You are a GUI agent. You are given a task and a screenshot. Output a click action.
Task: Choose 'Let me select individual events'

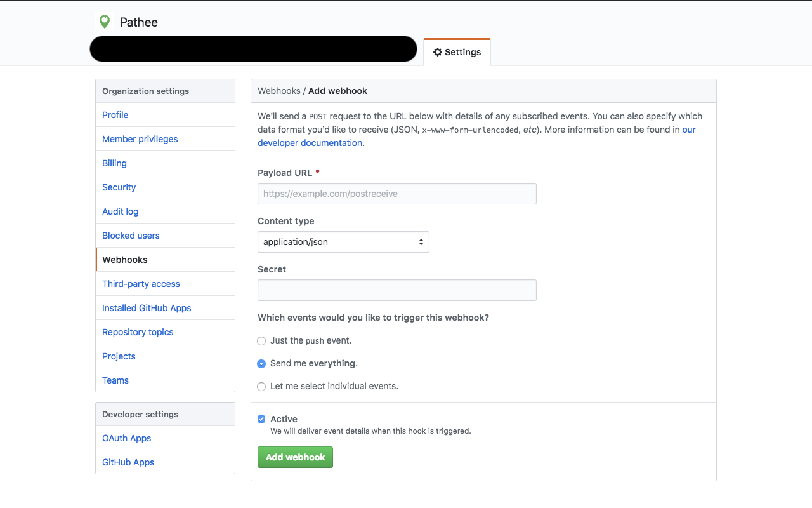tap(261, 386)
